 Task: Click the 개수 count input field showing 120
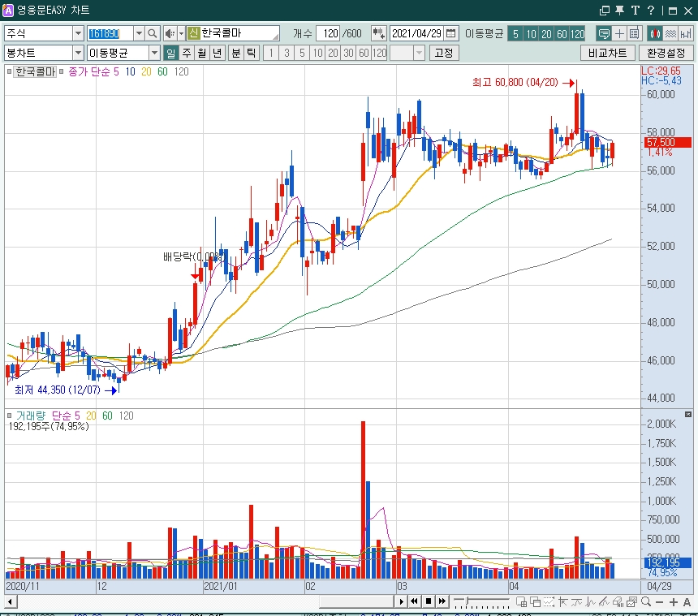coord(328,33)
